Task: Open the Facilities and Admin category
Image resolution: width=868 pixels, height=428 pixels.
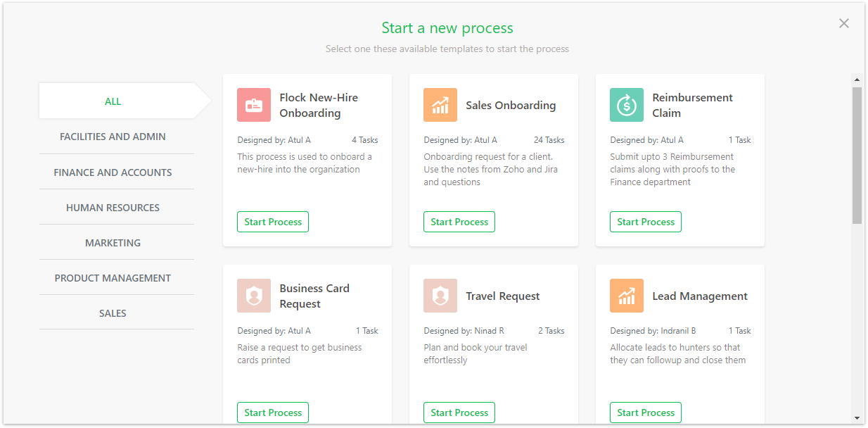Action: (117, 137)
